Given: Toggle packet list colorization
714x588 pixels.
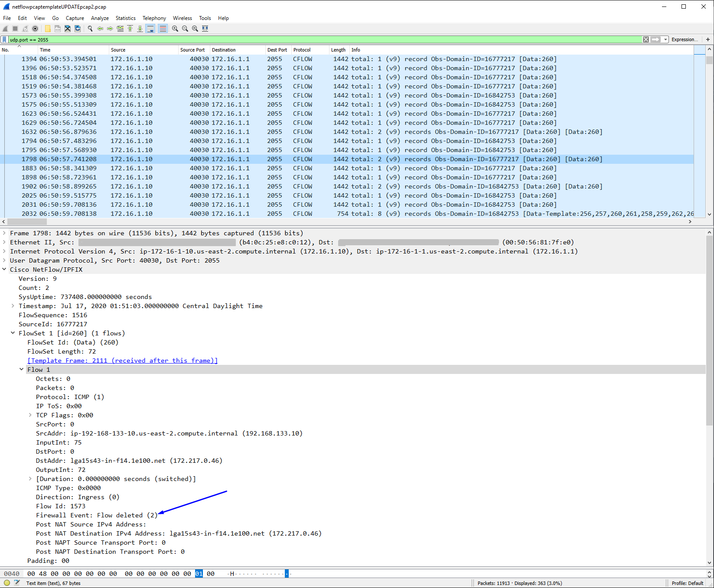Looking at the screenshot, I should (x=163, y=29).
